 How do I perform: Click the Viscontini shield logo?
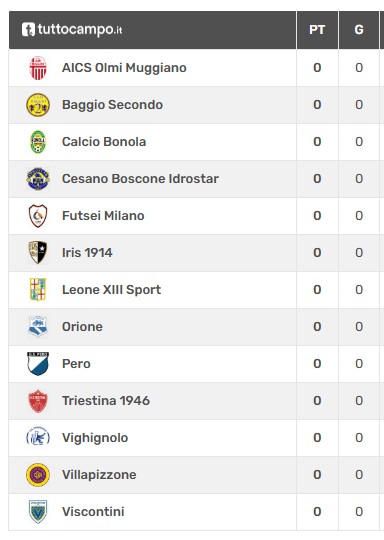[38, 512]
